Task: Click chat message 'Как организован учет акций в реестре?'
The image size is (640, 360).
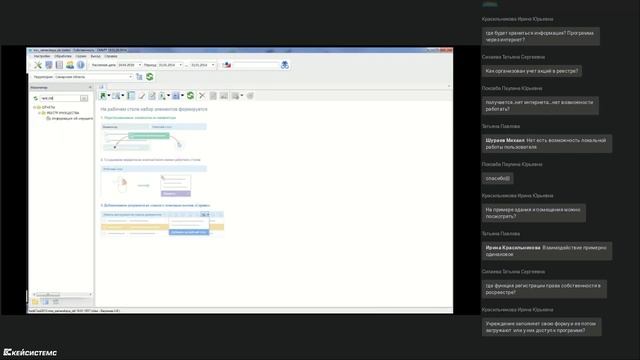Action: (531, 71)
